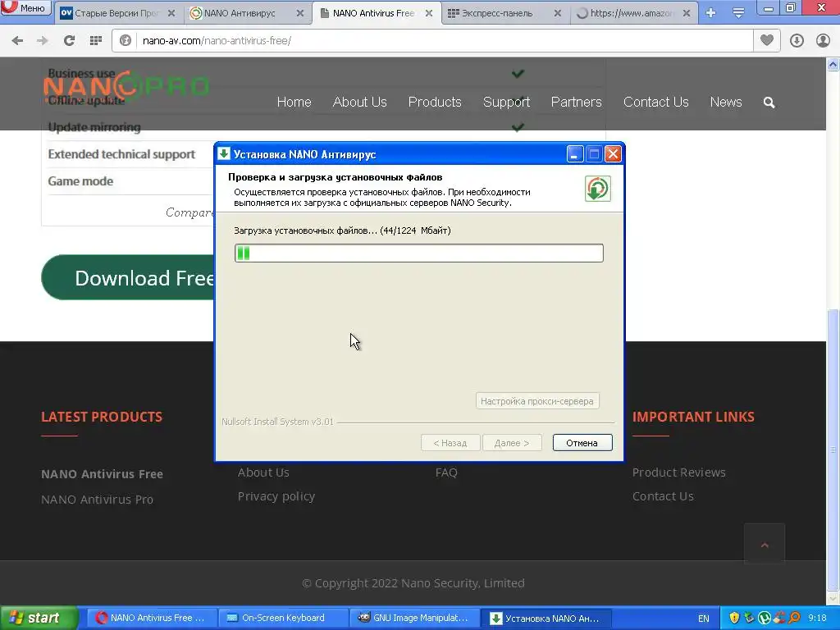
Task: Switch to the Старые Версии browser tab
Action: point(118,13)
